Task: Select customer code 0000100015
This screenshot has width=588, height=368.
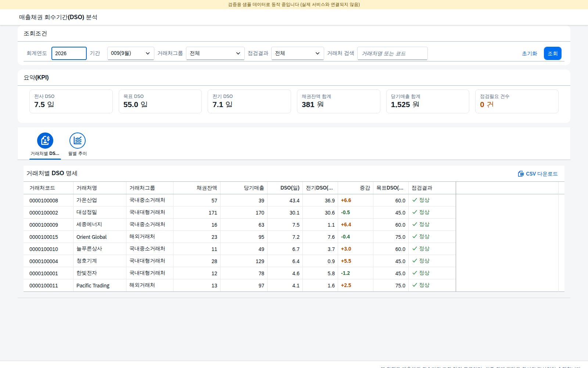Action: 44,237
